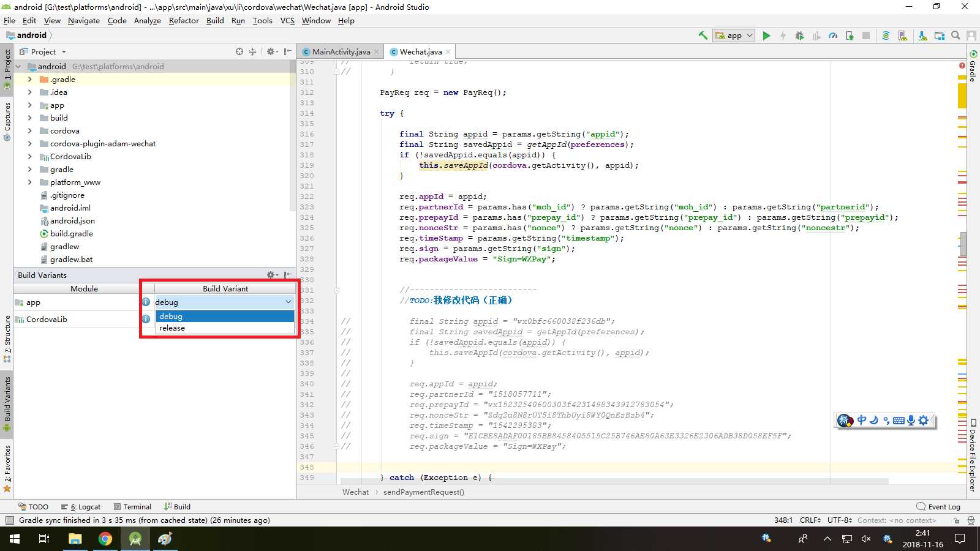Open the TODO tool window
980x551 pixels.
click(34, 506)
